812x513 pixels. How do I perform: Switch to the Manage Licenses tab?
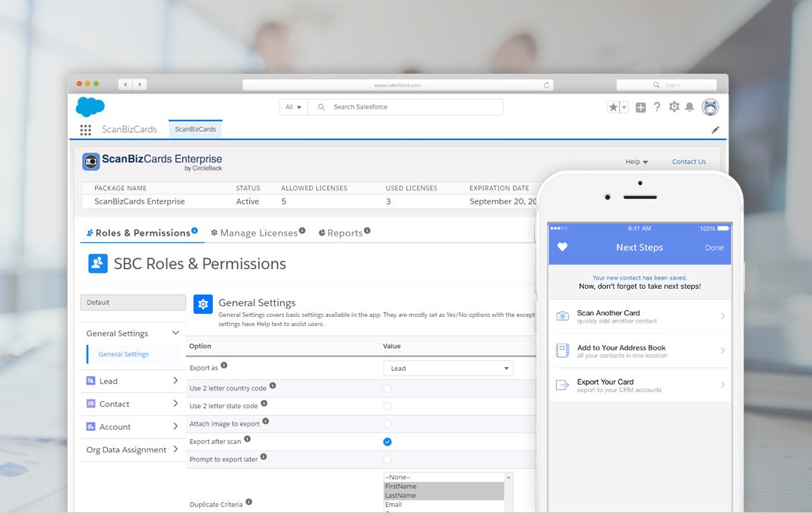coord(254,233)
